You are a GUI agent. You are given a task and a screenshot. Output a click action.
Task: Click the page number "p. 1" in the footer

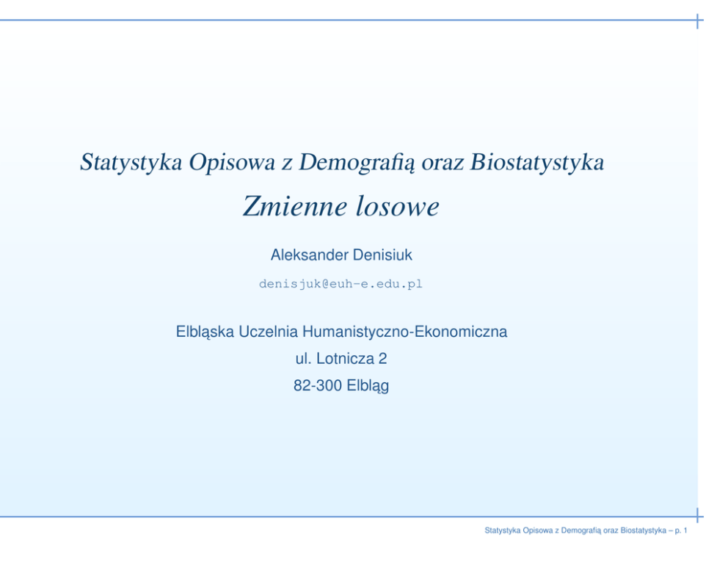pos(679,530)
